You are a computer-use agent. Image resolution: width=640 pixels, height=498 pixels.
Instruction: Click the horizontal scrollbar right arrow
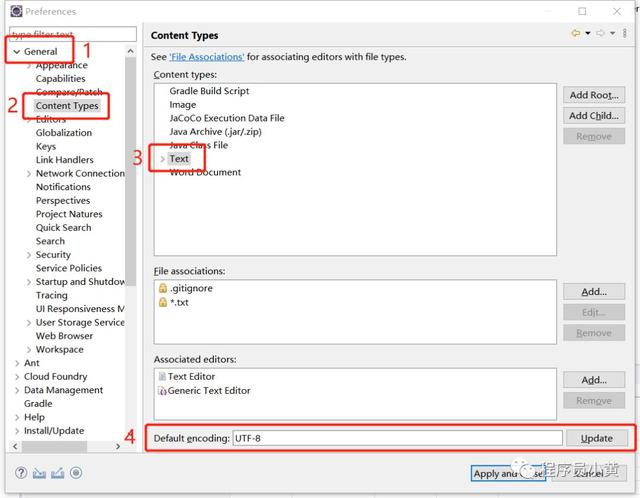pos(118,446)
